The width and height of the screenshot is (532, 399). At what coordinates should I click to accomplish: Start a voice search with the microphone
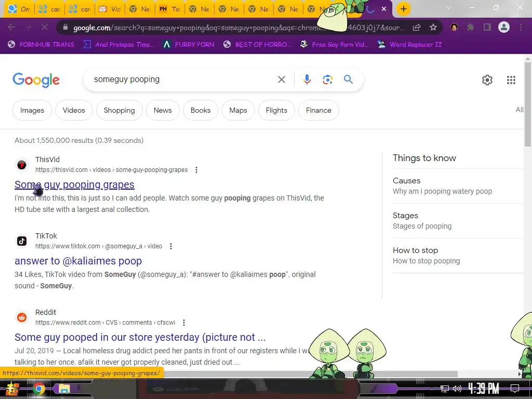307,79
